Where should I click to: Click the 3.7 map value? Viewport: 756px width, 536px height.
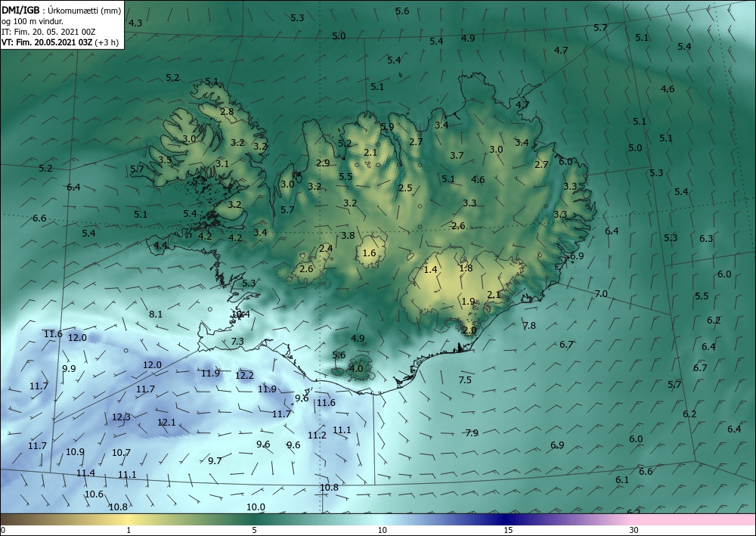pyautogui.click(x=457, y=155)
